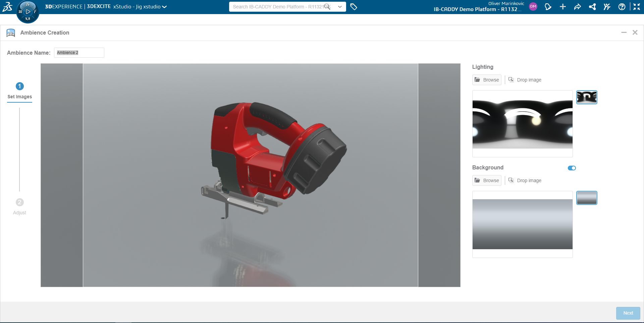Click the Ambience Creation title icon
The image size is (644, 323).
pos(10,33)
